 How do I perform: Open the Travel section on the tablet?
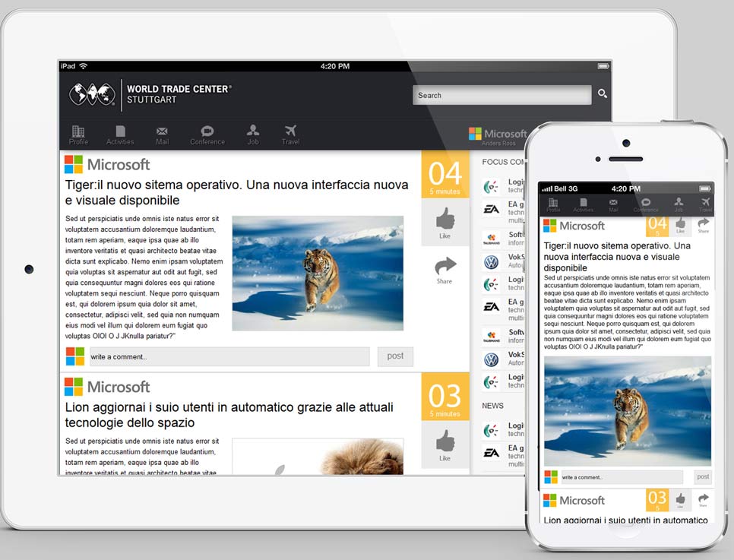pos(290,134)
